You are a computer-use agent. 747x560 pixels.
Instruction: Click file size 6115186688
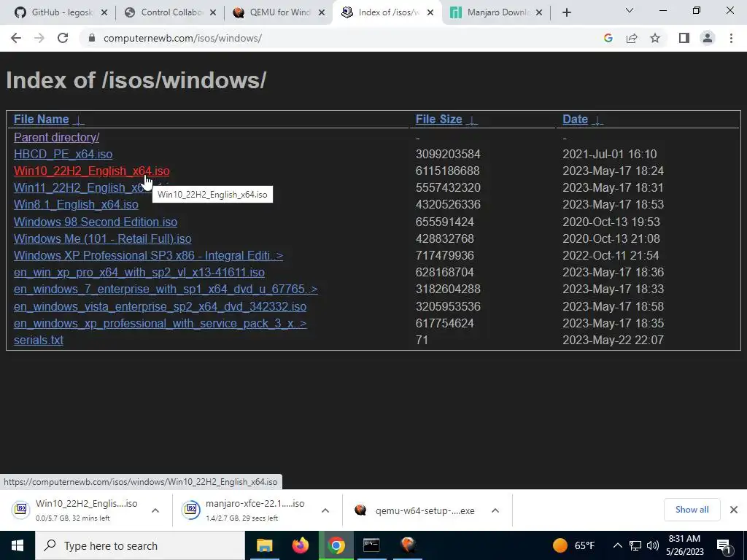click(447, 171)
